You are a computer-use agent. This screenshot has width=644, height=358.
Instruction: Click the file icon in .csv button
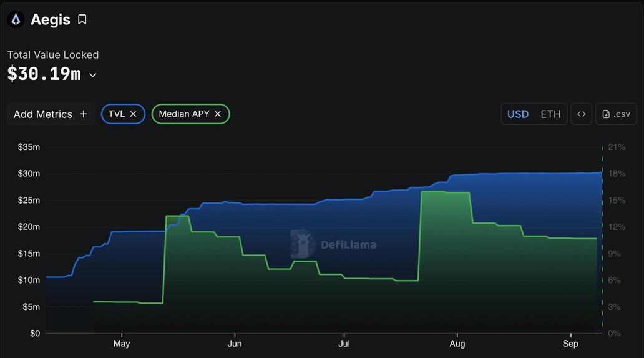click(606, 114)
